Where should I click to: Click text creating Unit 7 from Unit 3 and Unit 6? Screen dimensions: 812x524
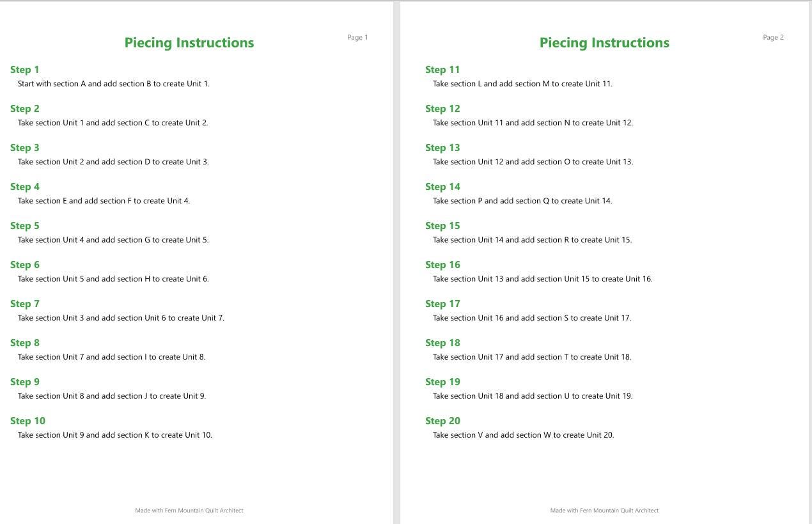coord(121,318)
